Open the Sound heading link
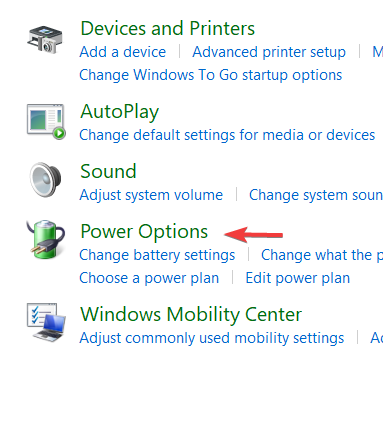Screen dimensions: 383x448 click(x=108, y=171)
